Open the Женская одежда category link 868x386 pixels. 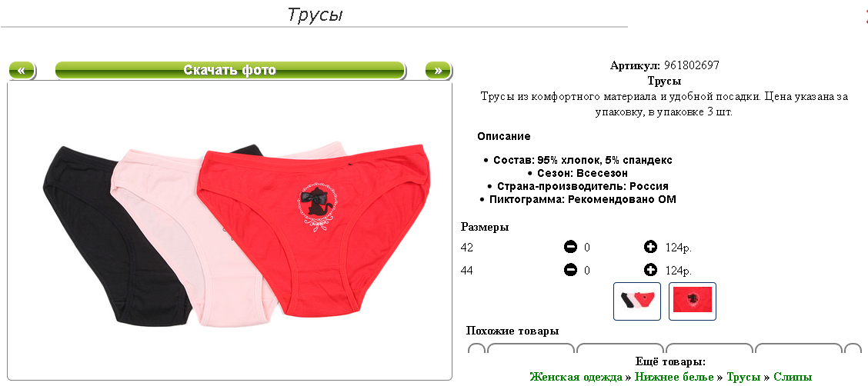(576, 377)
